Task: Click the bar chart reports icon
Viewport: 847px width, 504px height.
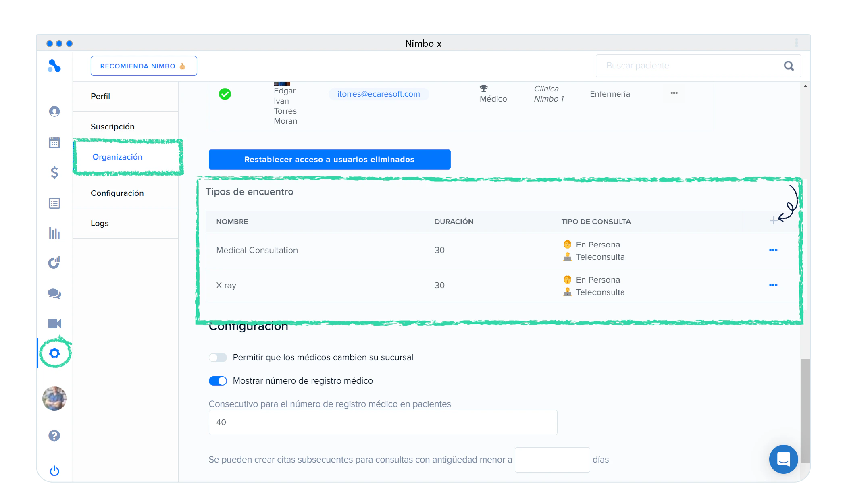Action: tap(54, 233)
